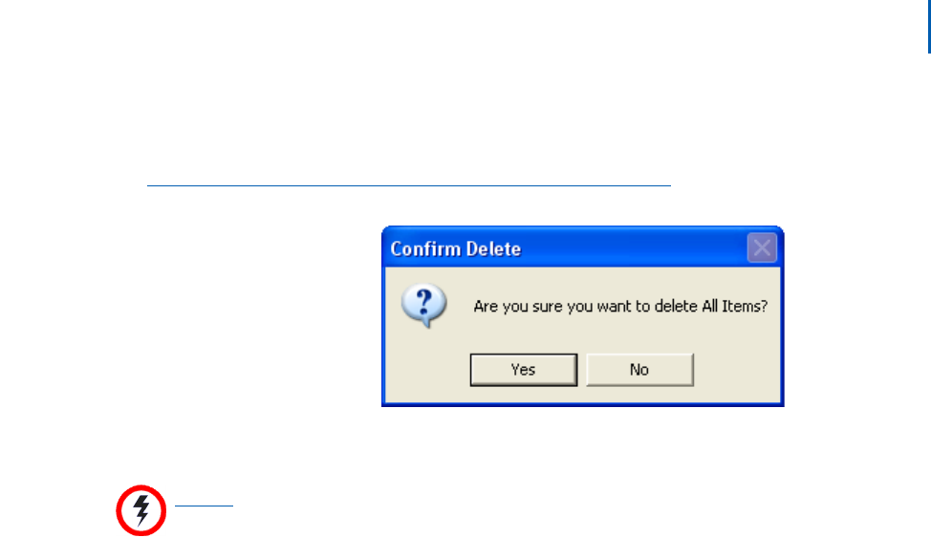Click the short blue line beside lightning icon
The image size is (931, 560).
click(x=204, y=506)
